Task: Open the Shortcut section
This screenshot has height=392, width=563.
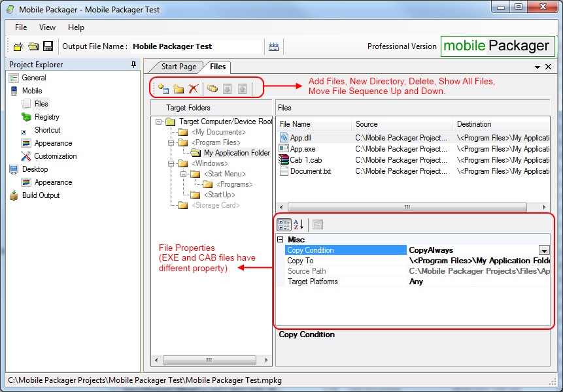Action: pyautogui.click(x=47, y=130)
